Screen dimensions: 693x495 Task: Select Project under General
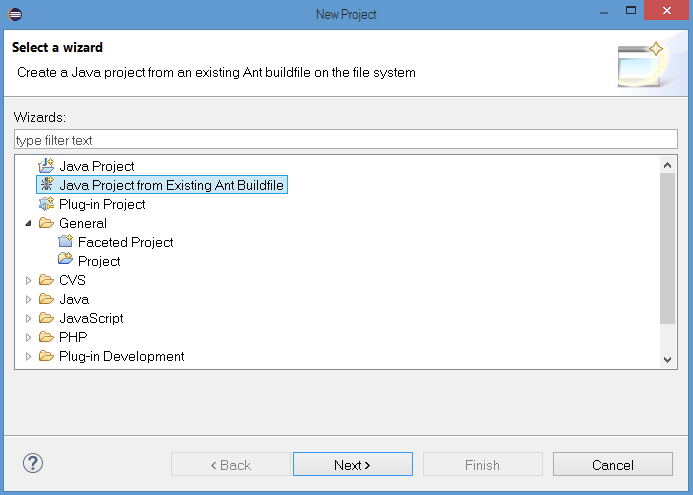[99, 261]
